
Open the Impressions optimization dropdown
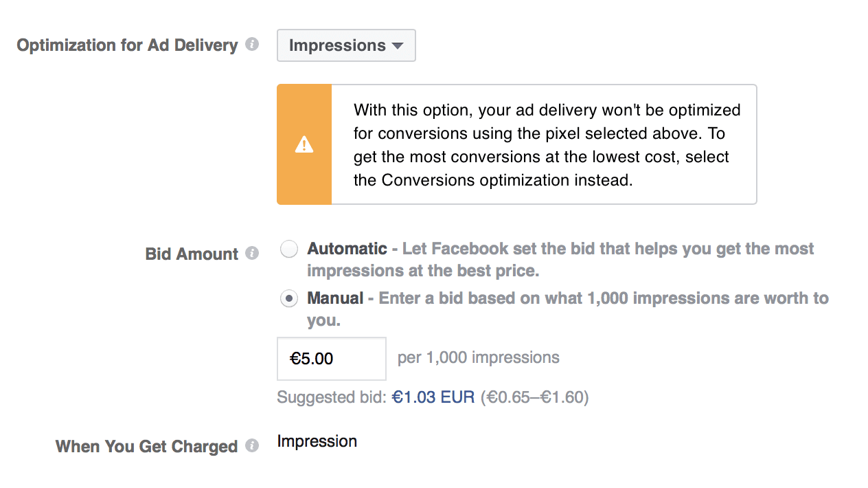pos(346,45)
